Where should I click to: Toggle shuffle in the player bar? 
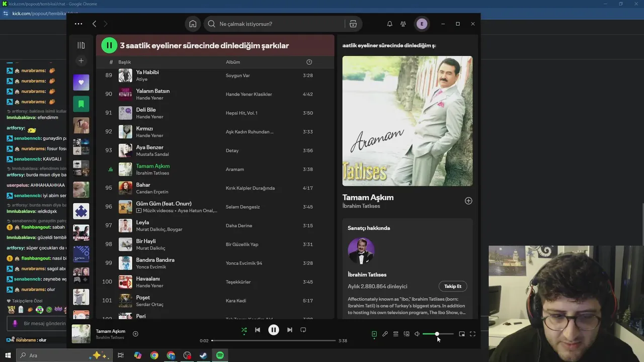click(x=244, y=330)
